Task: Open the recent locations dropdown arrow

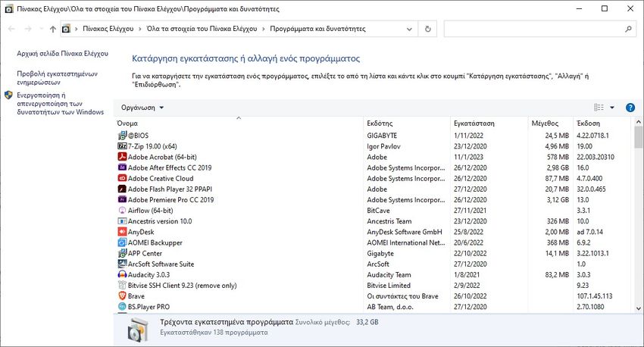Action: pos(41,29)
